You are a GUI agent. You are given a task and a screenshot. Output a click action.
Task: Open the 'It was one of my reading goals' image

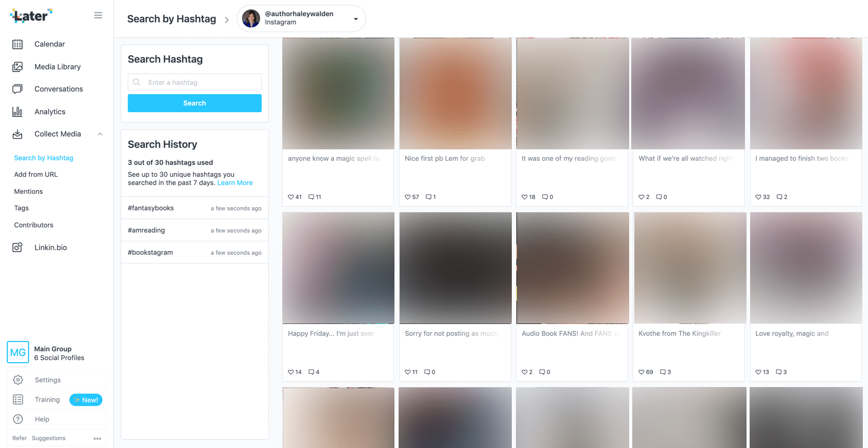[572, 94]
